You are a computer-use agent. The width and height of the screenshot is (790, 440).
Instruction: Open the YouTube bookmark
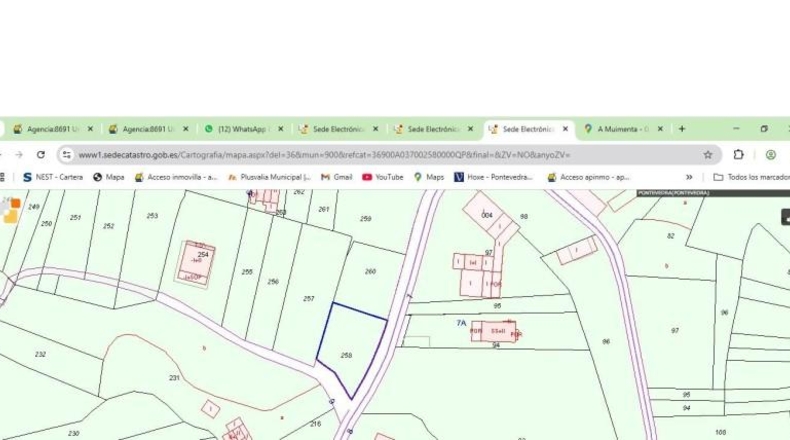383,177
